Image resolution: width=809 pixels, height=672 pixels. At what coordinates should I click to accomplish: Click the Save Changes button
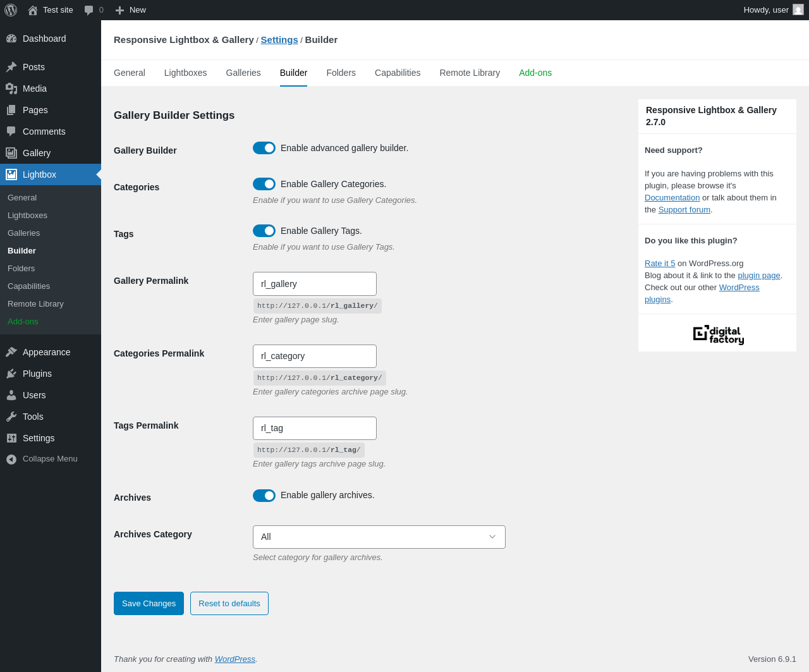pos(149,603)
